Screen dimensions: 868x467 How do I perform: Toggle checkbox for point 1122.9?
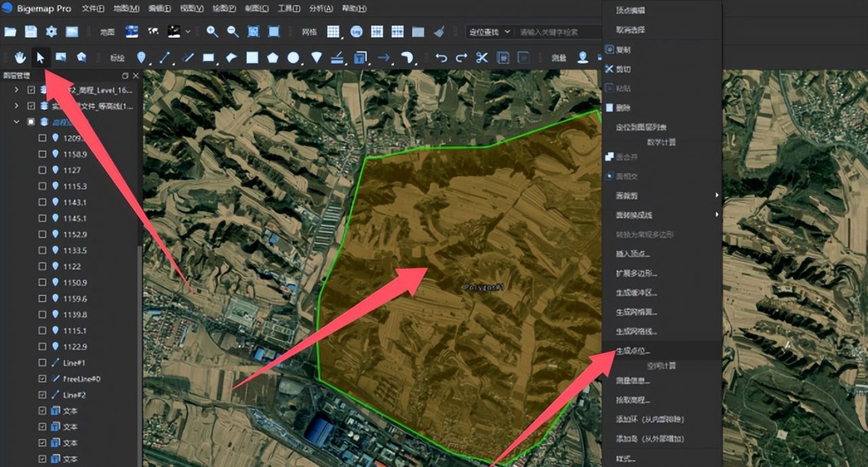pos(43,346)
